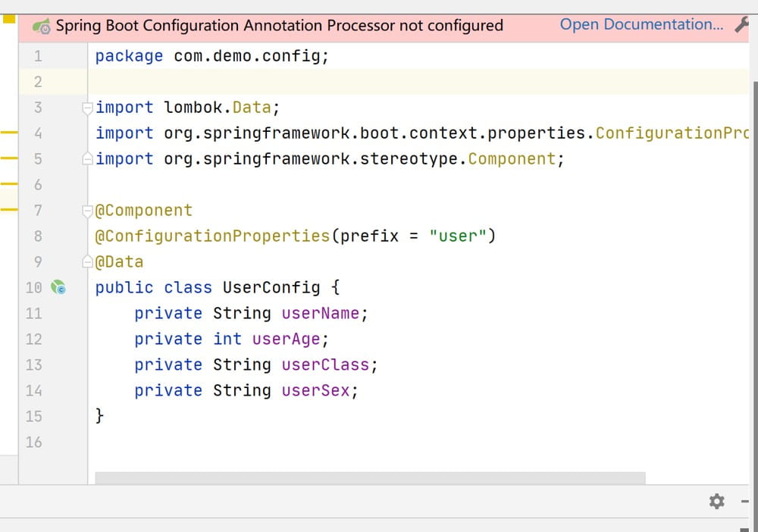The height and width of the screenshot is (532, 758).
Task: Click line number 16 in gutter
Action: point(34,442)
